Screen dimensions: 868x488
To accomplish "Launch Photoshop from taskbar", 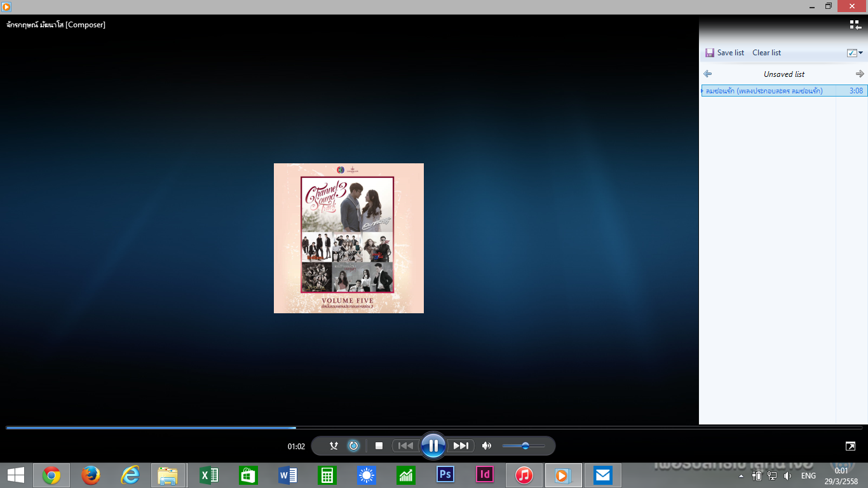I will [x=445, y=475].
